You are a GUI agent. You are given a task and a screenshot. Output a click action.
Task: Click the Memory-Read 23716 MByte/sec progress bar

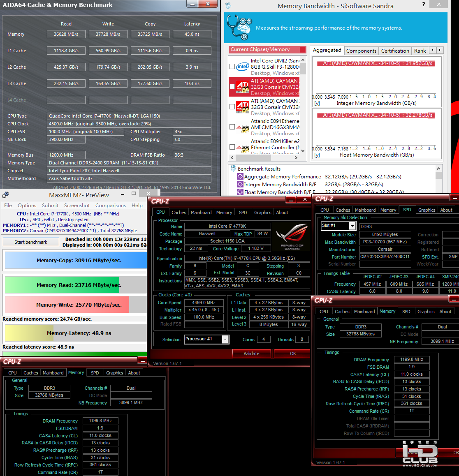76,285
